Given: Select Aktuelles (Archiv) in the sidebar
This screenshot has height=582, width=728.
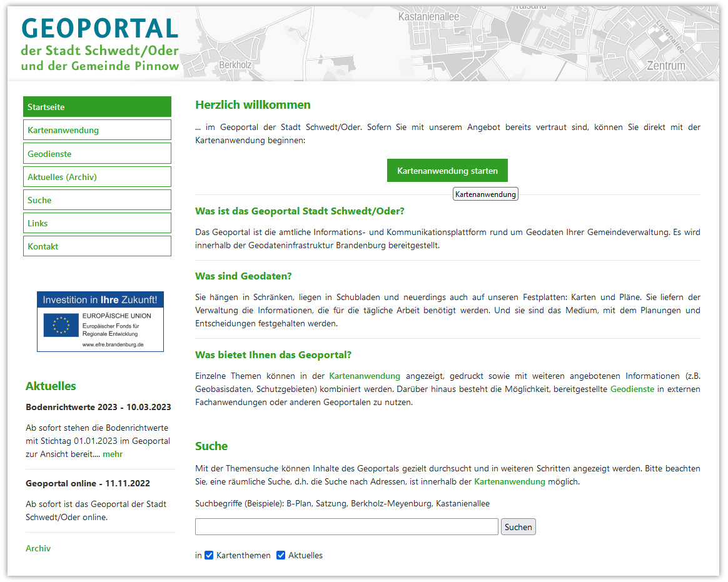Looking at the screenshot, I should (97, 176).
